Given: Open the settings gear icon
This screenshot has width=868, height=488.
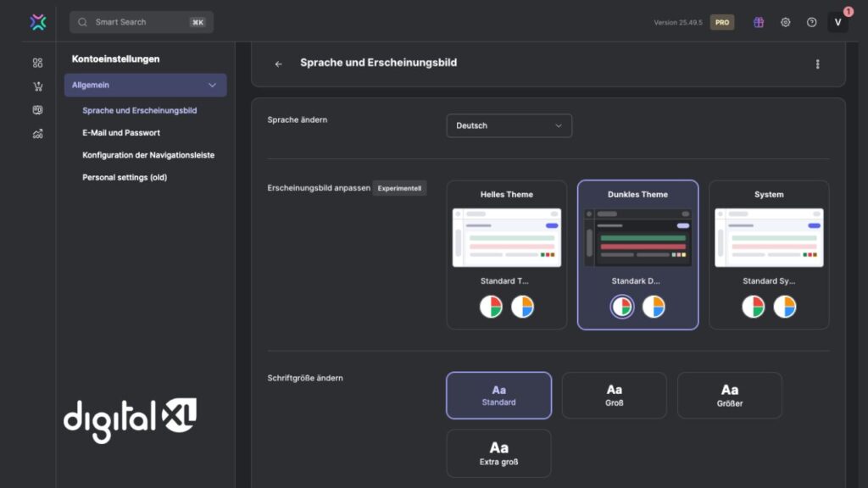Looking at the screenshot, I should coord(785,22).
